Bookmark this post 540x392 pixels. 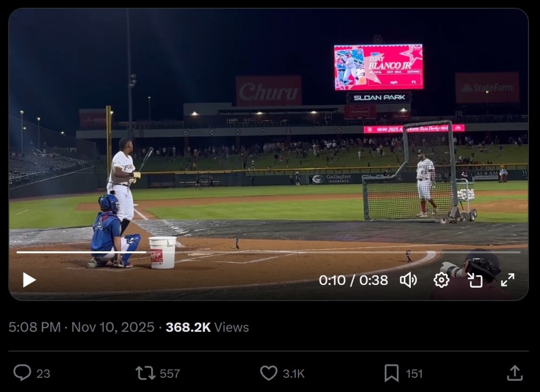point(391,373)
